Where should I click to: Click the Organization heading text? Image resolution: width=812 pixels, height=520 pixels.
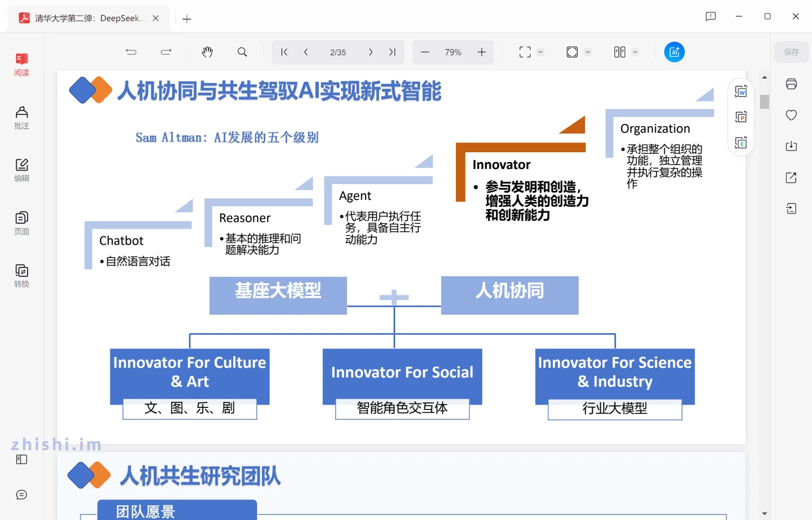coord(655,129)
